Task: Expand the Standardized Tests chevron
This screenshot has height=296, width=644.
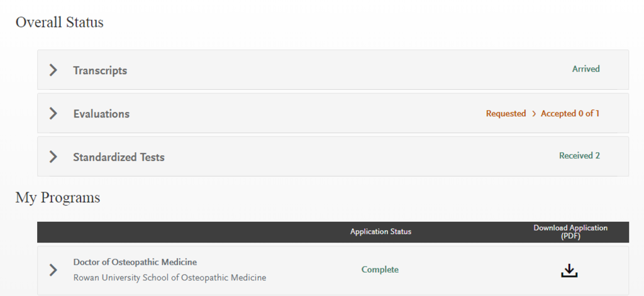Action: [x=53, y=157]
